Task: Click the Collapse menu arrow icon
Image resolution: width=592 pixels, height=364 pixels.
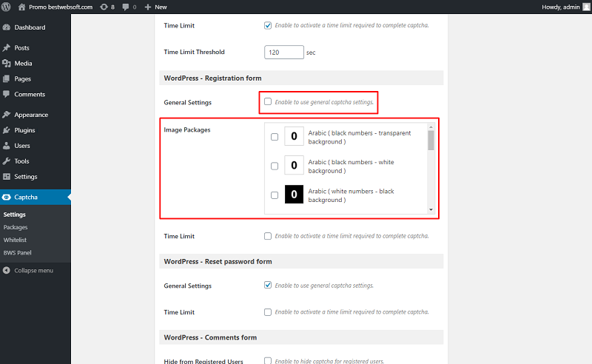Action: [7, 270]
